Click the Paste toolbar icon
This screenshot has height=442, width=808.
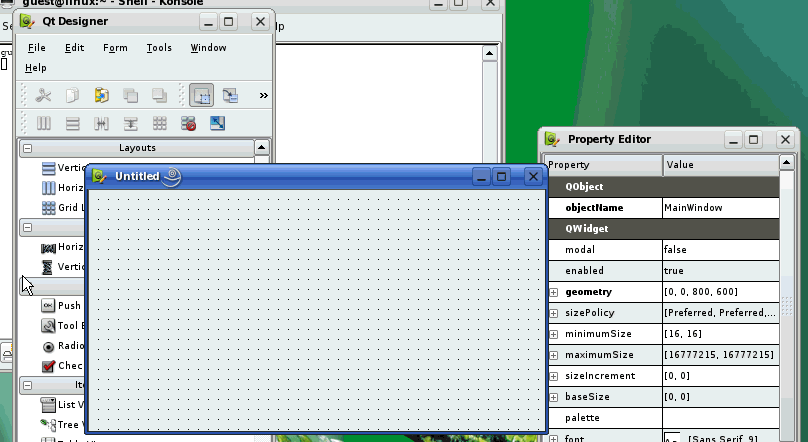[x=102, y=95]
